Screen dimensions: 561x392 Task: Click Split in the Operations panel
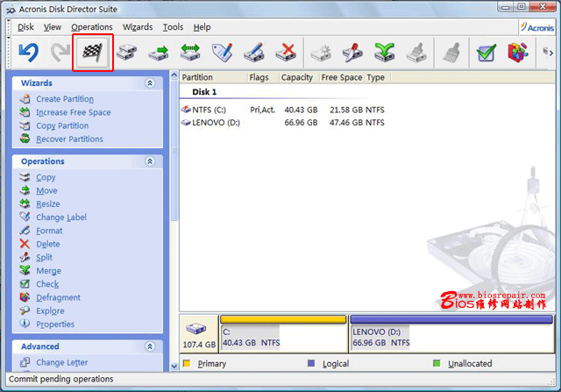(x=44, y=258)
